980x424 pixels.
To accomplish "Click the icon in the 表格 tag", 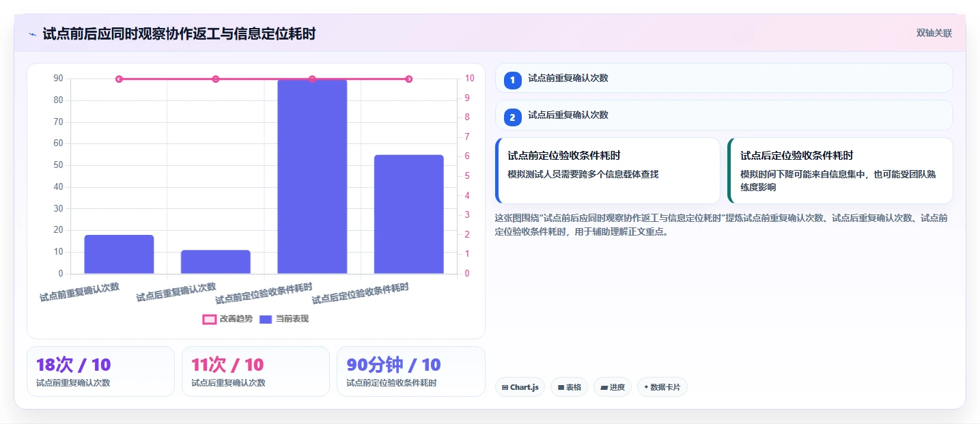I will (561, 387).
